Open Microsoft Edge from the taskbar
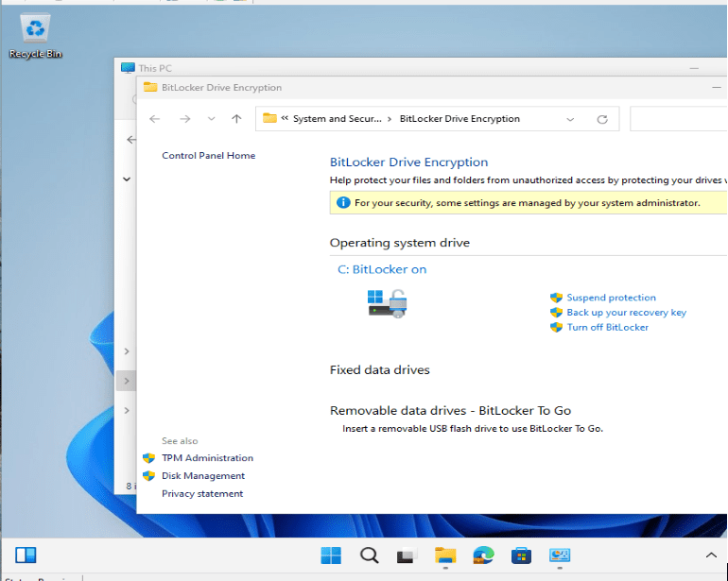Screen dimensions: 728x581 pyautogui.click(x=483, y=555)
